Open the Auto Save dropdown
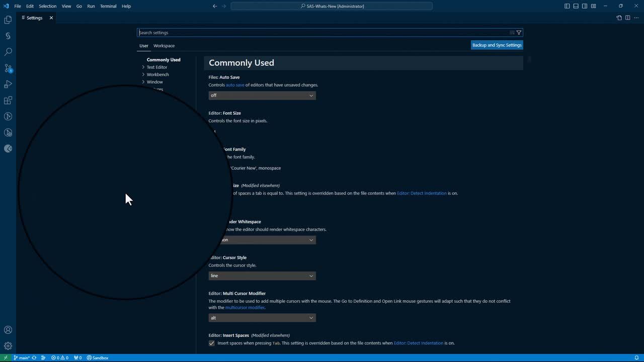644x362 pixels. point(262,96)
